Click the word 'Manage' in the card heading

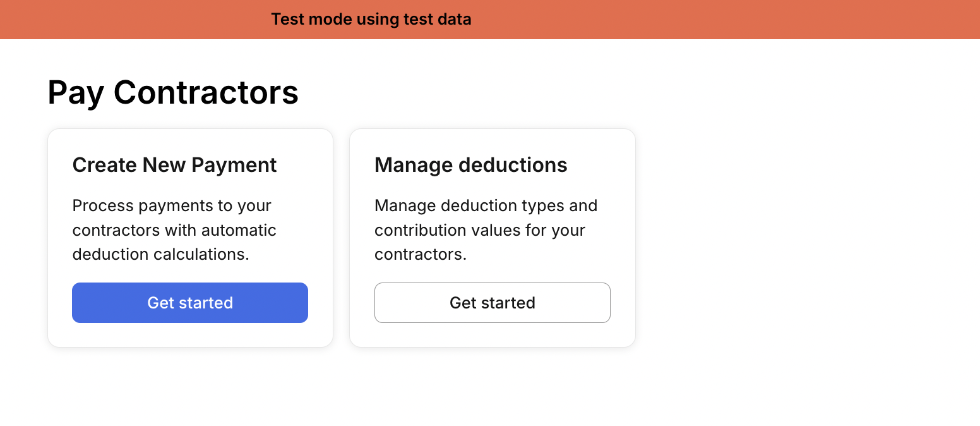413,166
